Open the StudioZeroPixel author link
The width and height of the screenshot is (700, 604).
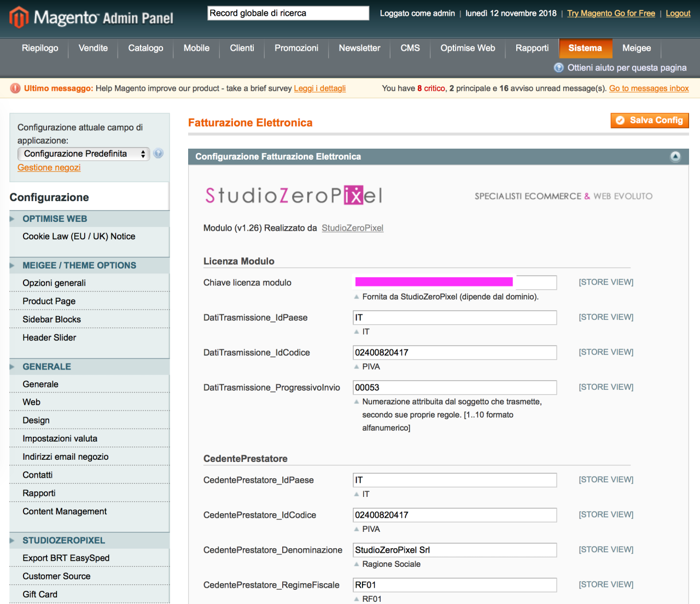point(352,228)
